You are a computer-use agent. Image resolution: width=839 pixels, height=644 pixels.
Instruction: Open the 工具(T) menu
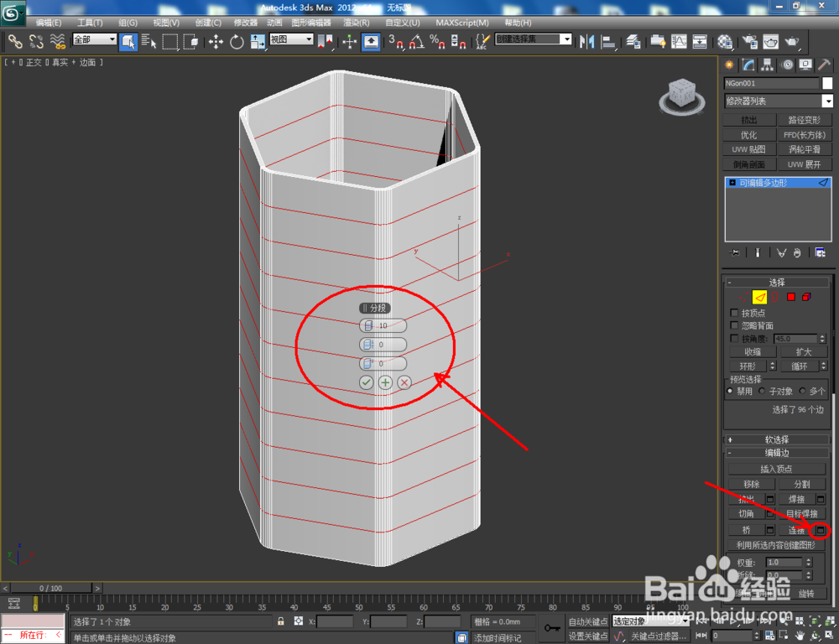(90, 23)
